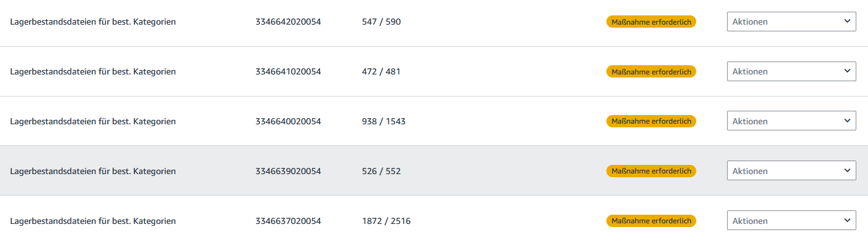Viewport: 868px width, 243px height.
Task: Open Aktionen dropdown for batch 3346642020054
Action: pos(791,22)
